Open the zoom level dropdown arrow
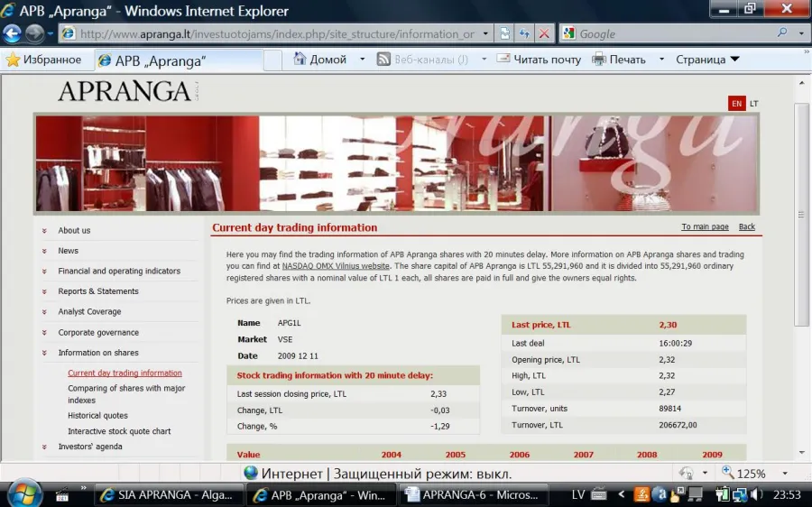 click(785, 474)
